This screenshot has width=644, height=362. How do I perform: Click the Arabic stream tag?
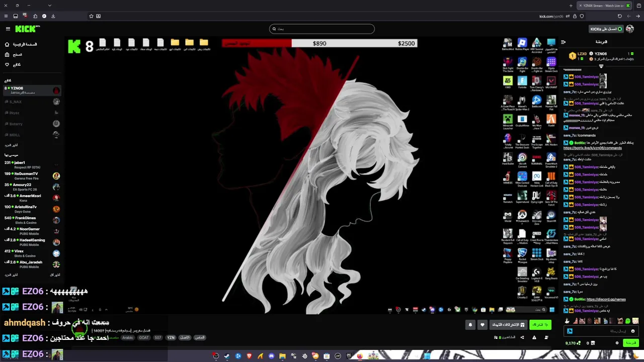click(128, 337)
